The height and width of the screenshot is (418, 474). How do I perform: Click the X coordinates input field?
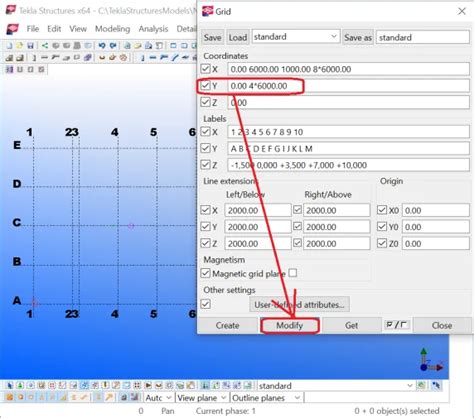click(x=348, y=69)
